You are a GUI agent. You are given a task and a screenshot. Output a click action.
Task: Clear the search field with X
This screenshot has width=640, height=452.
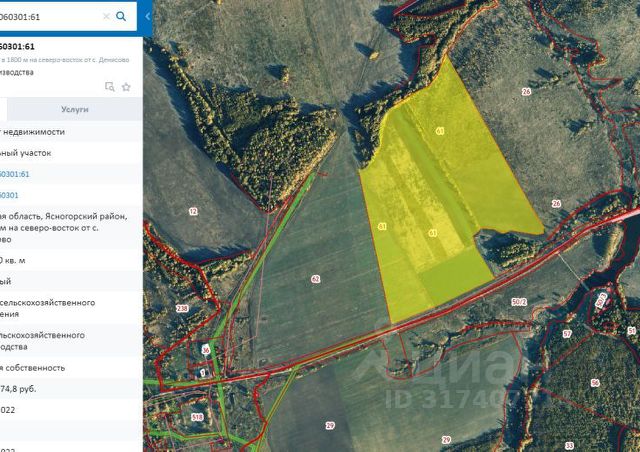106,16
